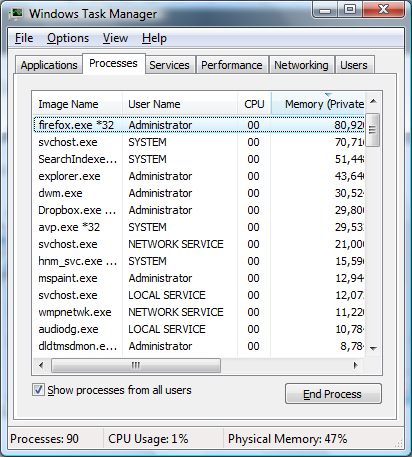Click the horizontal scrollbar right arrow
The width and height of the screenshot is (412, 457).
[x=356, y=365]
